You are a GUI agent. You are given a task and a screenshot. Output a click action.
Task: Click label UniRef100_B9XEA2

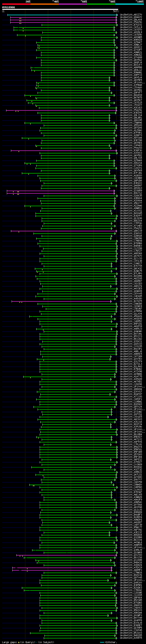click(x=131, y=467)
